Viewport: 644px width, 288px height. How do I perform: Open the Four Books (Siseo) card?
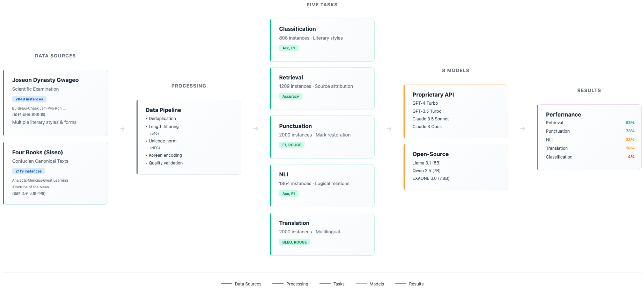tap(37, 152)
